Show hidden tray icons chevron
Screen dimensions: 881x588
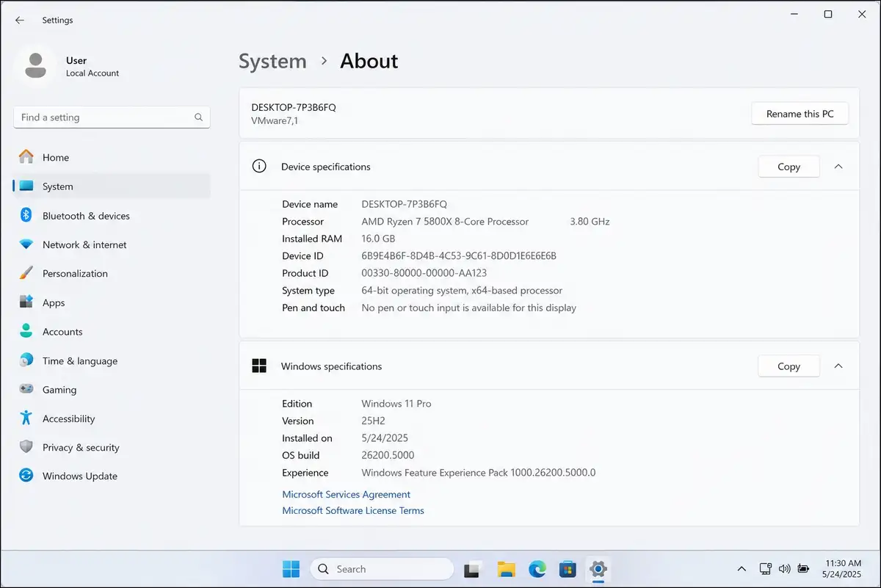[x=742, y=569]
